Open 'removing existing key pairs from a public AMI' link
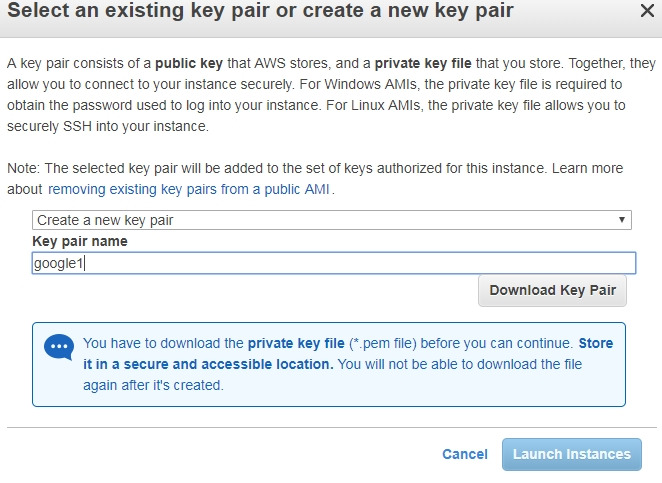This screenshot has height=483, width=662. [190, 189]
